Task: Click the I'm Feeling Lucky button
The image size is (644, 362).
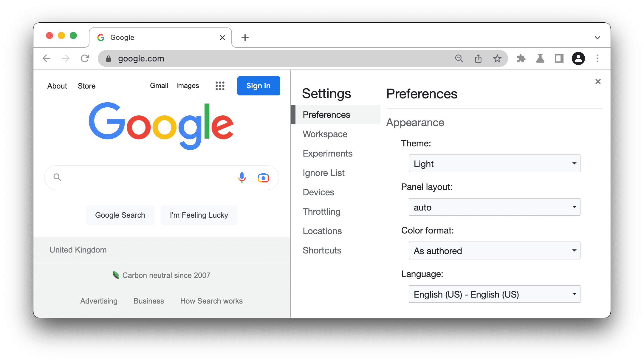Action: 199,216
